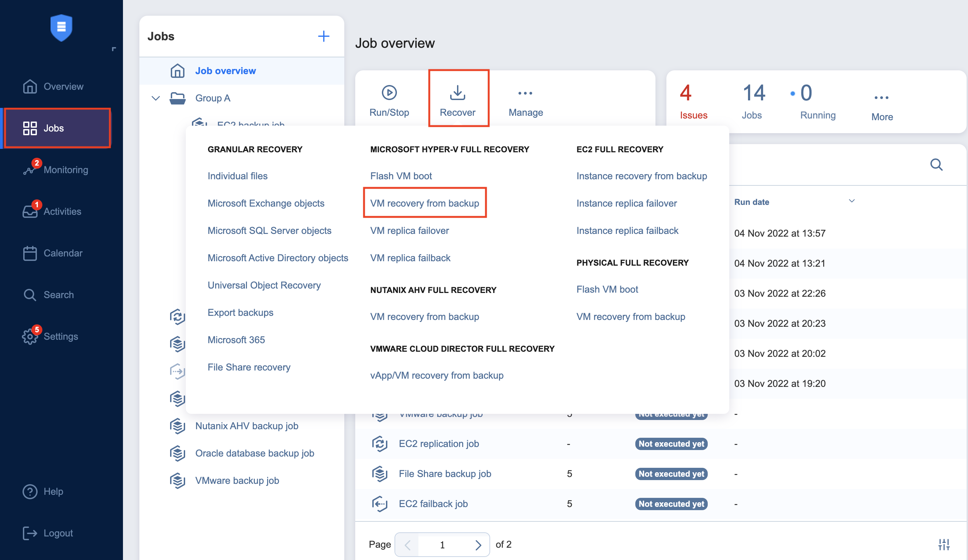Go to next page arrow
968x560 pixels.
pyautogui.click(x=478, y=544)
